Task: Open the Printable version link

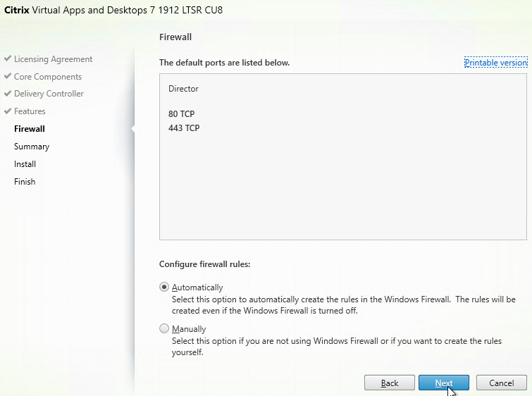Action: (x=495, y=63)
